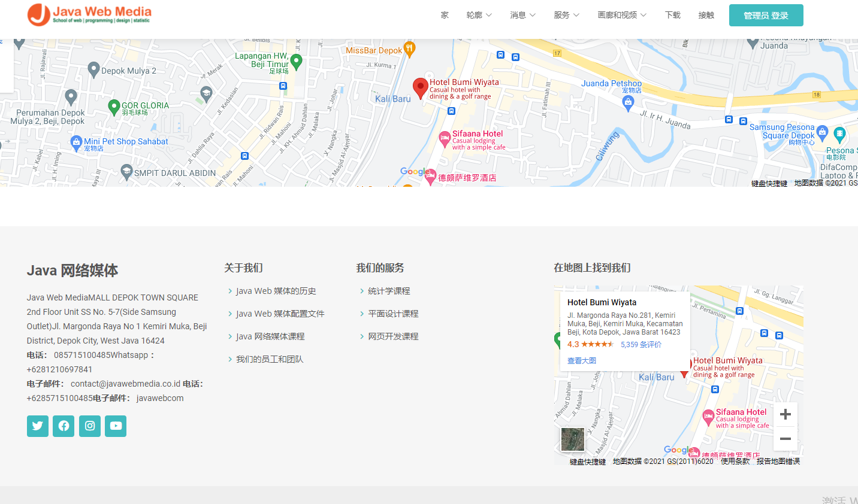Click 使用条款 on the footer map

pyautogui.click(x=735, y=462)
